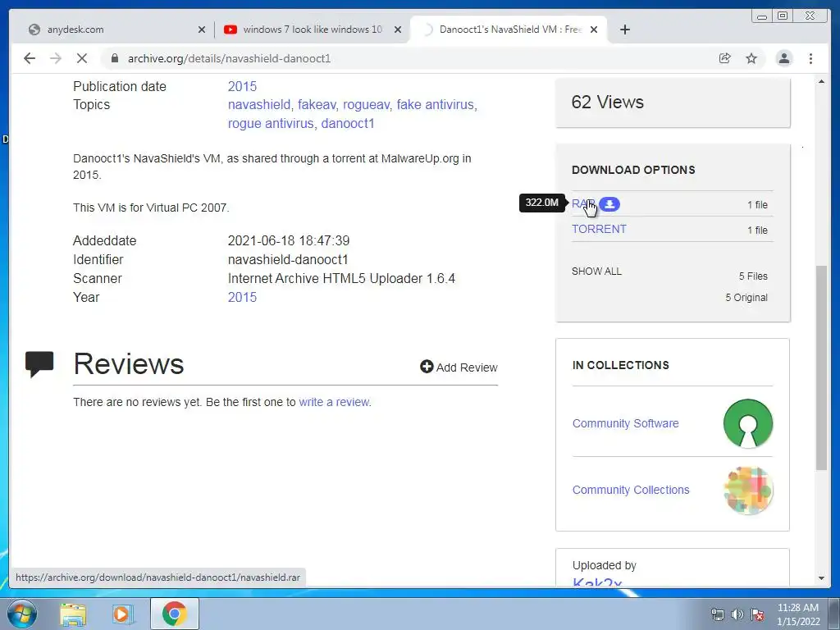Click the 5 Files count text
Viewport: 840px width, 630px height.
point(753,276)
